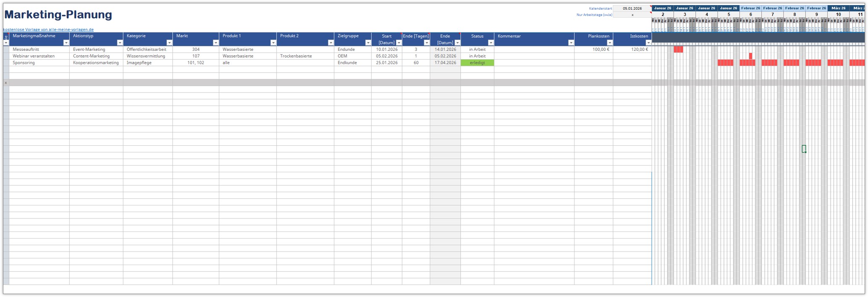Select the x marker in the gray row
Screen dimensions: 868x297
[x=6, y=83]
